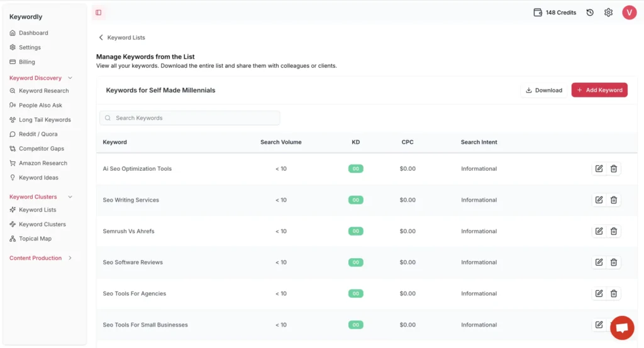Delete the Semrush Vs Ahrefs keyword

point(614,231)
